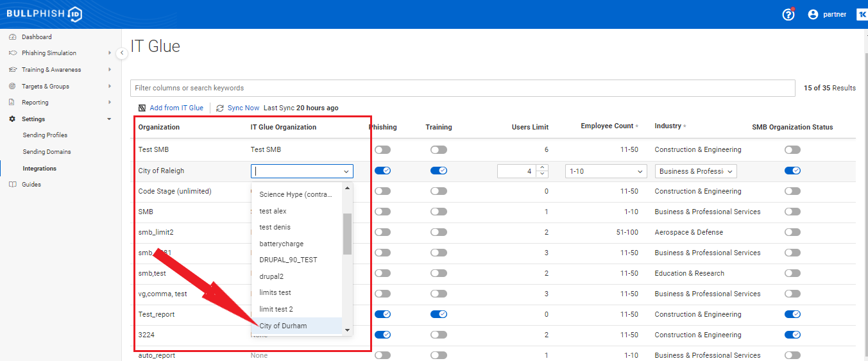Expand Reporting menu arrow
Image resolution: width=868 pixels, height=361 pixels.
(x=110, y=103)
